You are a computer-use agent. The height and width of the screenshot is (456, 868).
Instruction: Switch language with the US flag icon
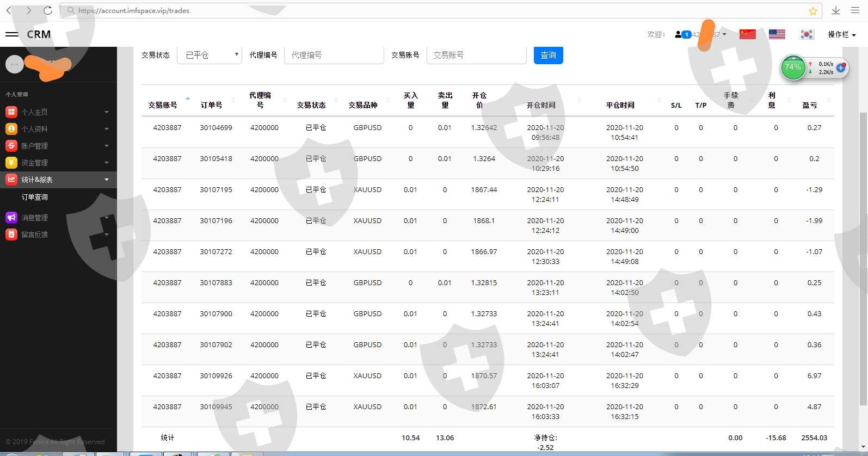tap(777, 34)
